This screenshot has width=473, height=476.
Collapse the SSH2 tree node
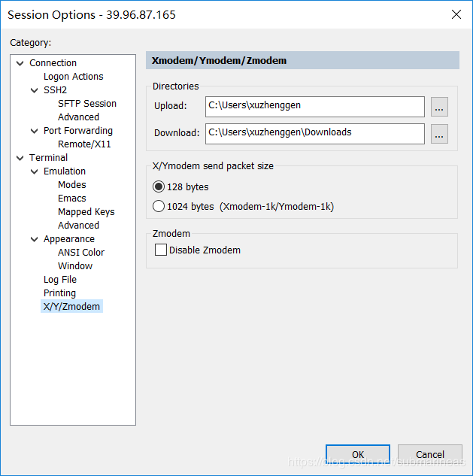point(35,90)
